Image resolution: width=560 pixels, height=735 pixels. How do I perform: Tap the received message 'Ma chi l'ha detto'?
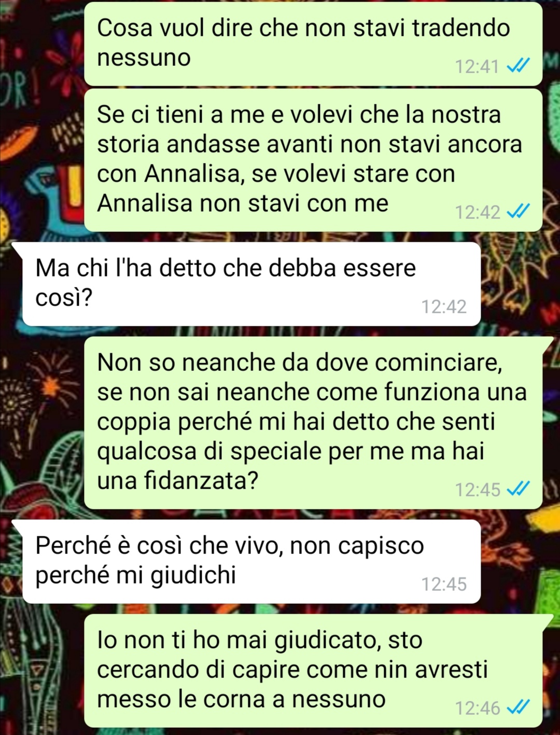point(251,284)
